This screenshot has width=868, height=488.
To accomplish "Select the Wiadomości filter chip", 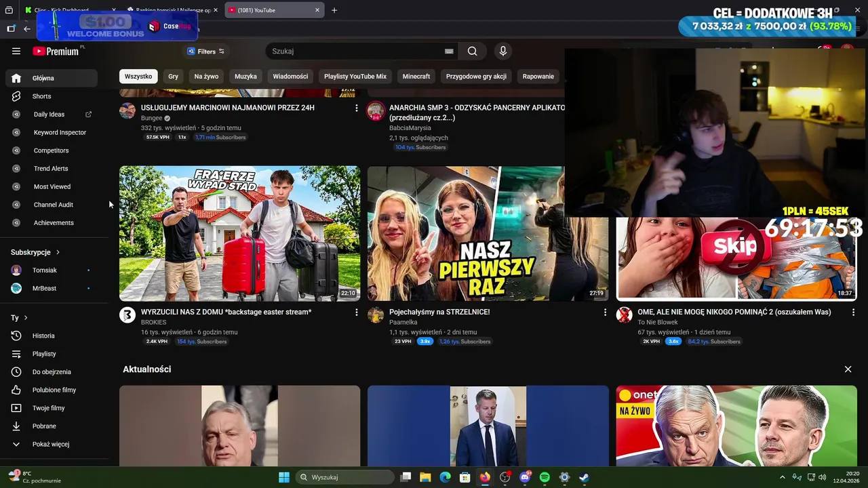I will coord(290,77).
